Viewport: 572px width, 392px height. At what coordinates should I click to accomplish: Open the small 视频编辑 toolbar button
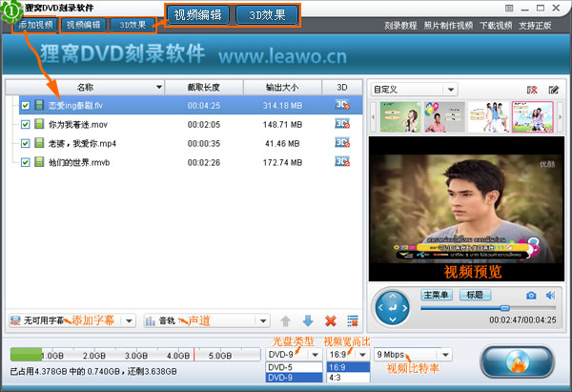tap(83, 25)
